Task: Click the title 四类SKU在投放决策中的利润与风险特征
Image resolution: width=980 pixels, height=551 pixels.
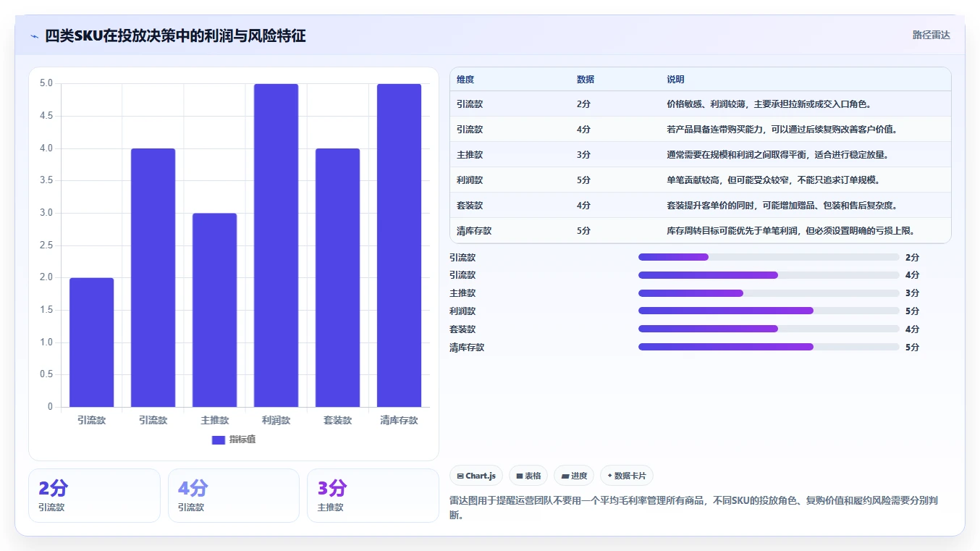Action: (x=175, y=35)
